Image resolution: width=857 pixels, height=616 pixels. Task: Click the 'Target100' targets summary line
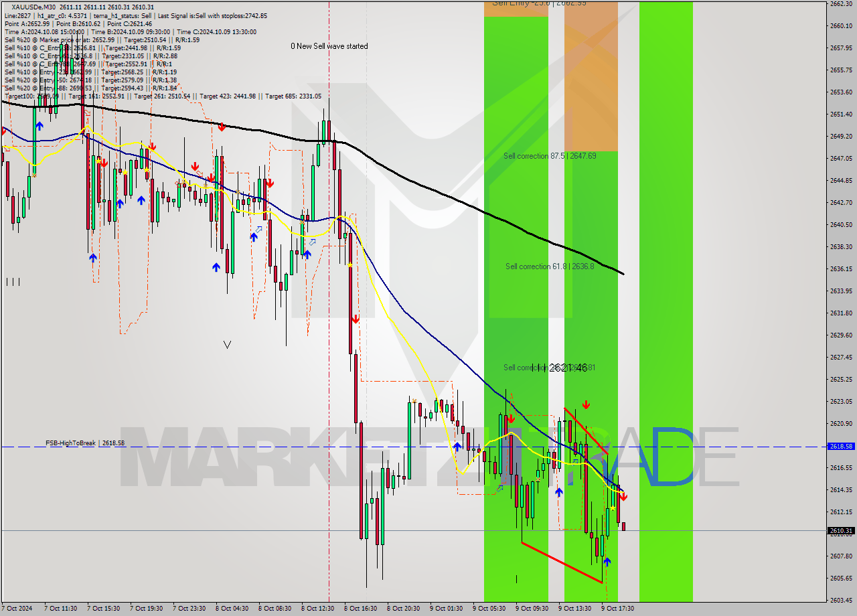click(163, 96)
